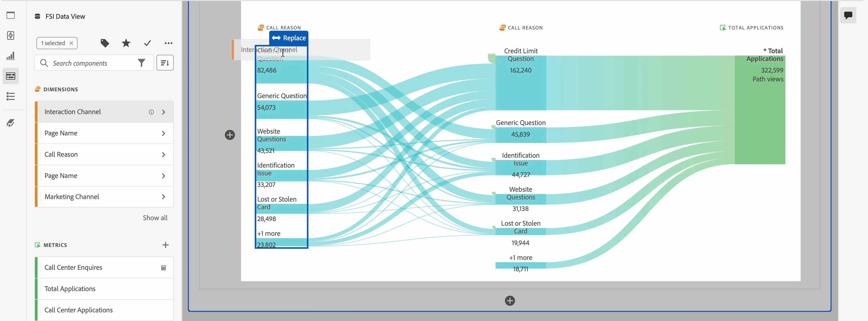Click the Replace drop indicator
Viewport: 868px width, 321px height.
tap(289, 38)
